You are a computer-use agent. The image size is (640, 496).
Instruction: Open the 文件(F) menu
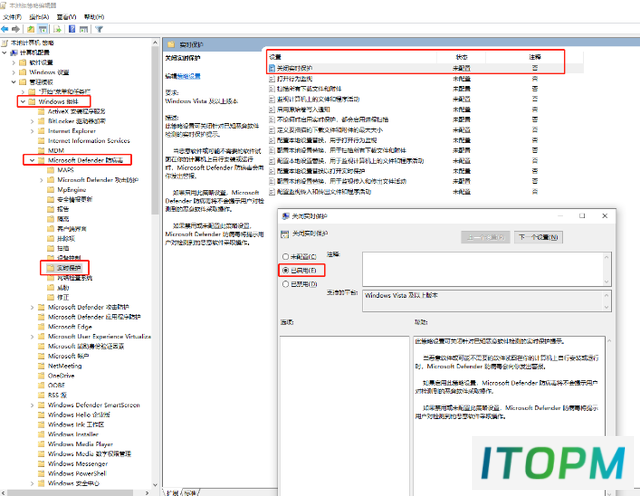point(12,17)
